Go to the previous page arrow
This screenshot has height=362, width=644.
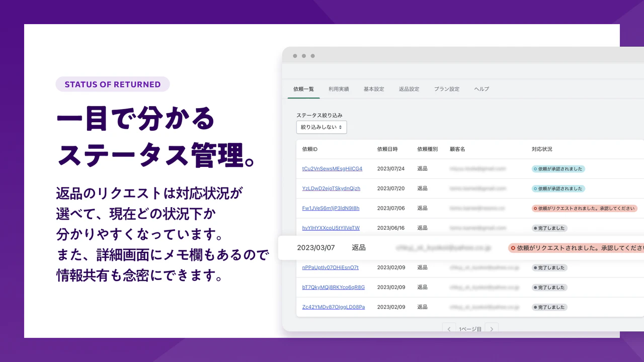tap(449, 329)
